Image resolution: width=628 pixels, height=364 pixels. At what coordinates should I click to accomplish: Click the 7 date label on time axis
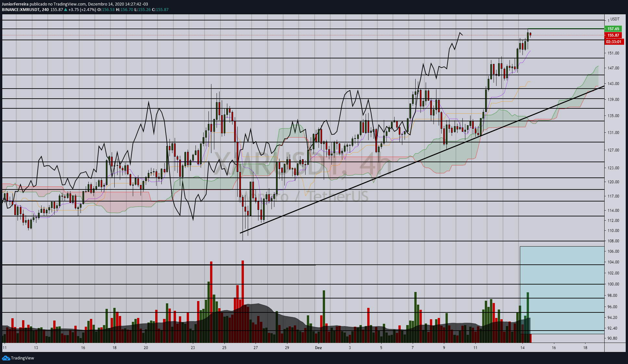tap(413, 348)
